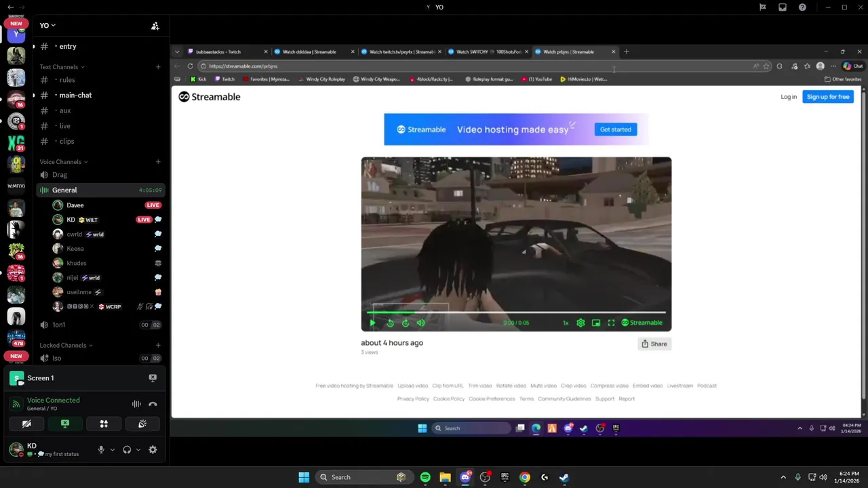Open the Windy City Roleplay bookmark
This screenshot has height=488, width=868.
pos(321,79)
